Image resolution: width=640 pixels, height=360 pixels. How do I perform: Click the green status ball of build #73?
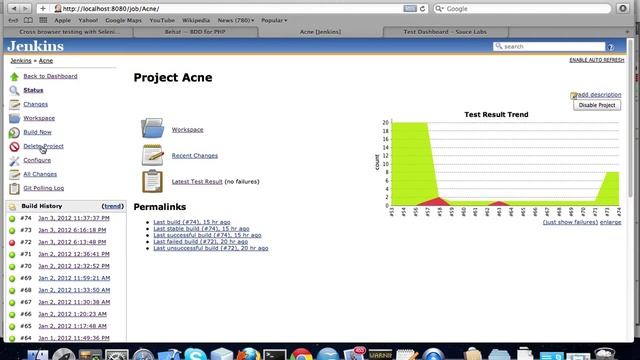pyautogui.click(x=12, y=231)
